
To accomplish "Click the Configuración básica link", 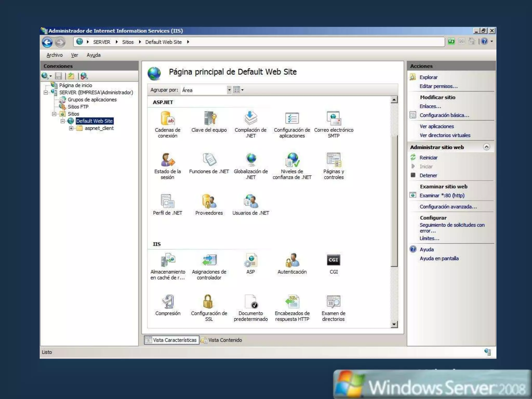I will (444, 115).
